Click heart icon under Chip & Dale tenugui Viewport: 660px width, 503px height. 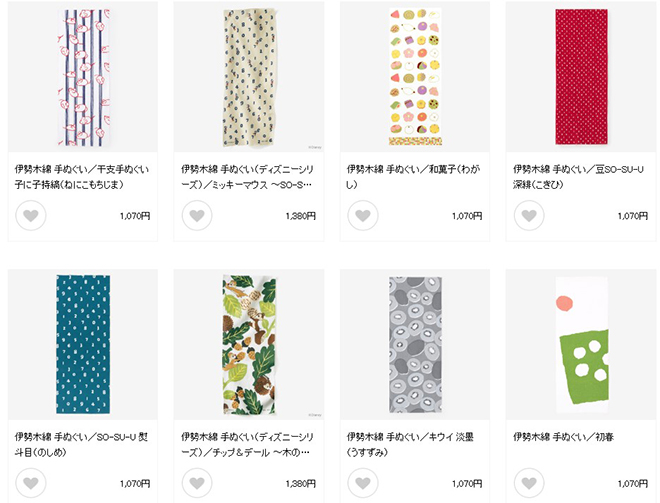coord(197,483)
